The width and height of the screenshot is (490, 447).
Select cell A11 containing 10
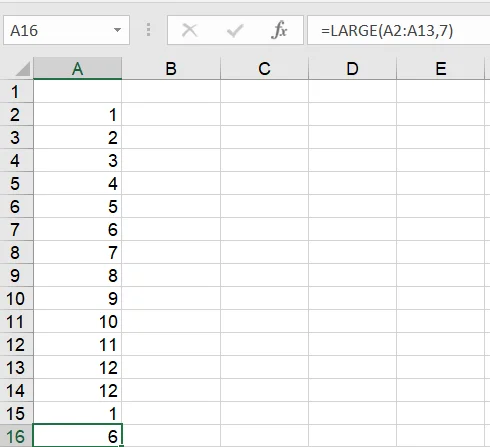[x=78, y=321]
